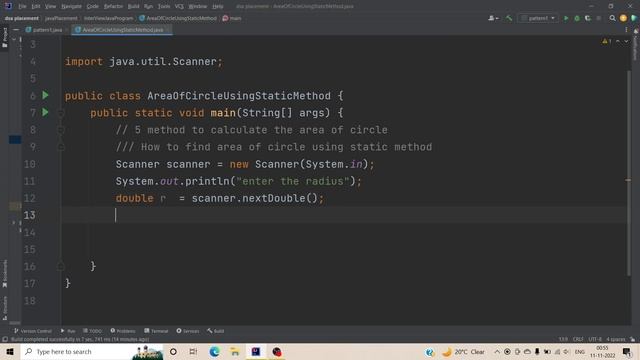The image size is (640, 360).
Task: Open the File menu
Action: pos(22,6)
